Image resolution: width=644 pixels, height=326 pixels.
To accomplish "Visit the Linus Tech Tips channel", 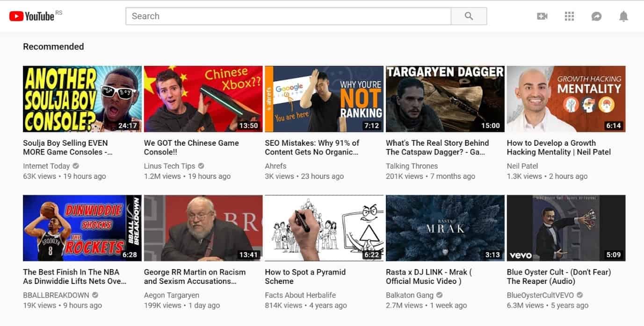I will pyautogui.click(x=169, y=166).
